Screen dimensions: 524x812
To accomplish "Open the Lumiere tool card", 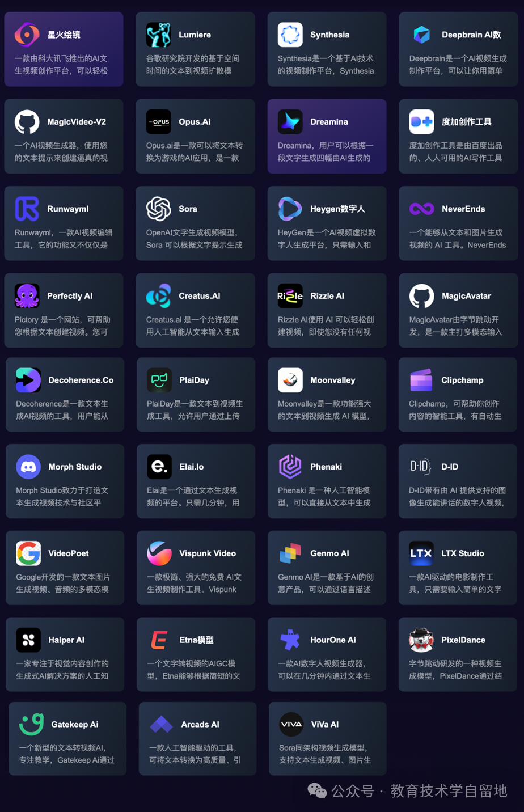I will (x=195, y=49).
